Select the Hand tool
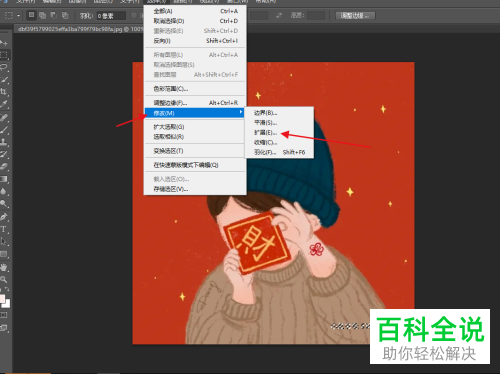 (4, 267)
